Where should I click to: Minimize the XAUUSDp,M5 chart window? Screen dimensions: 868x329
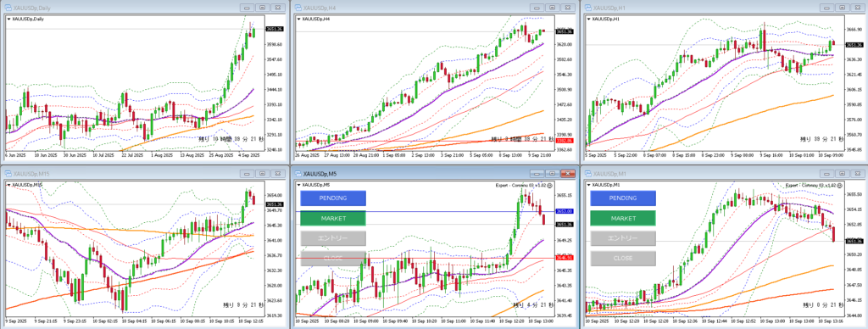point(537,174)
